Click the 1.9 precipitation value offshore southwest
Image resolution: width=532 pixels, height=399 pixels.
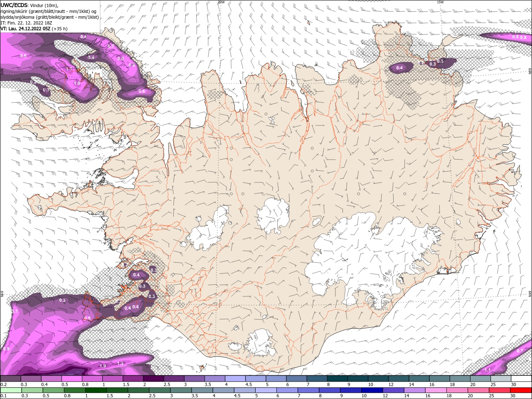103,366
